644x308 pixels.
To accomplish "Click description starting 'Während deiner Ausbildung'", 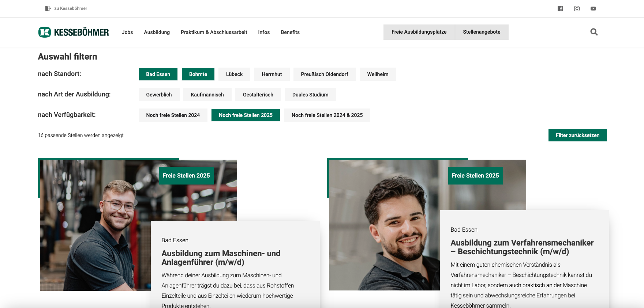I will click(228, 290).
